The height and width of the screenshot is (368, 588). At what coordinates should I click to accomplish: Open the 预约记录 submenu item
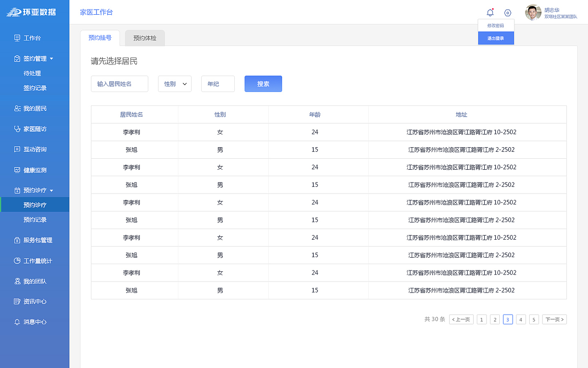pyautogui.click(x=35, y=219)
